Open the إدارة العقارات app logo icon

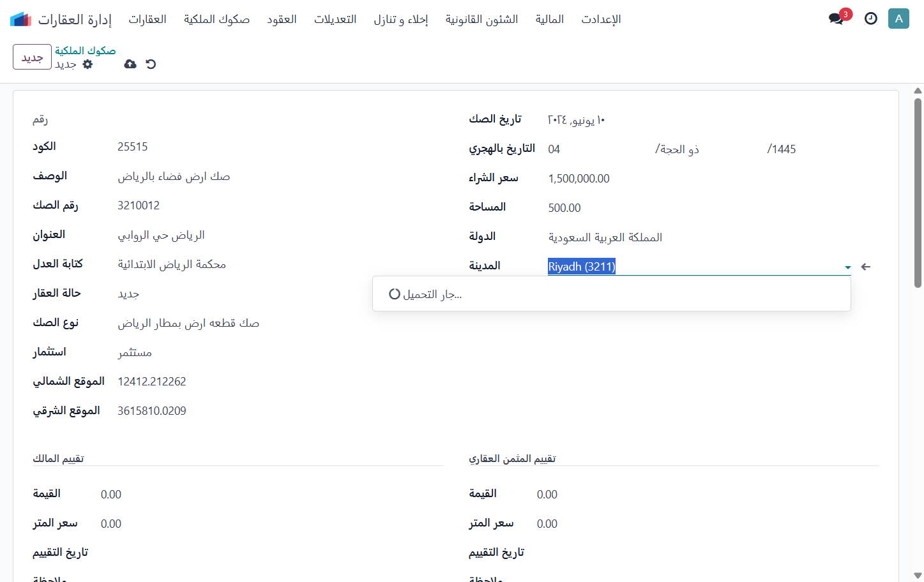click(21, 19)
